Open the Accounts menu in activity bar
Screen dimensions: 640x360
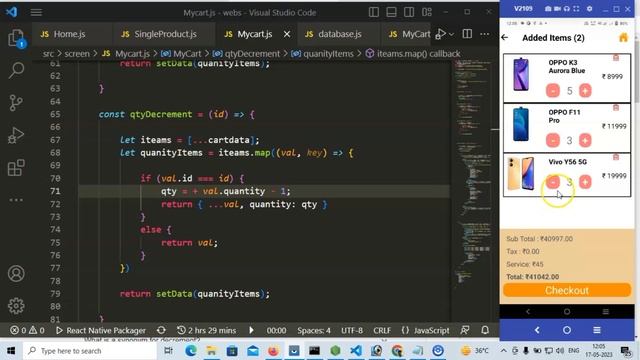click(x=16, y=273)
